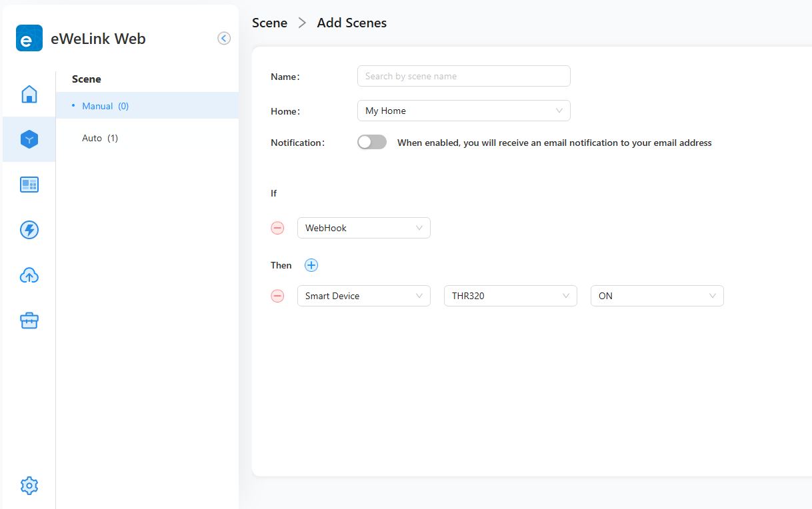Click the email notification description text
The width and height of the screenshot is (812, 509).
(555, 143)
